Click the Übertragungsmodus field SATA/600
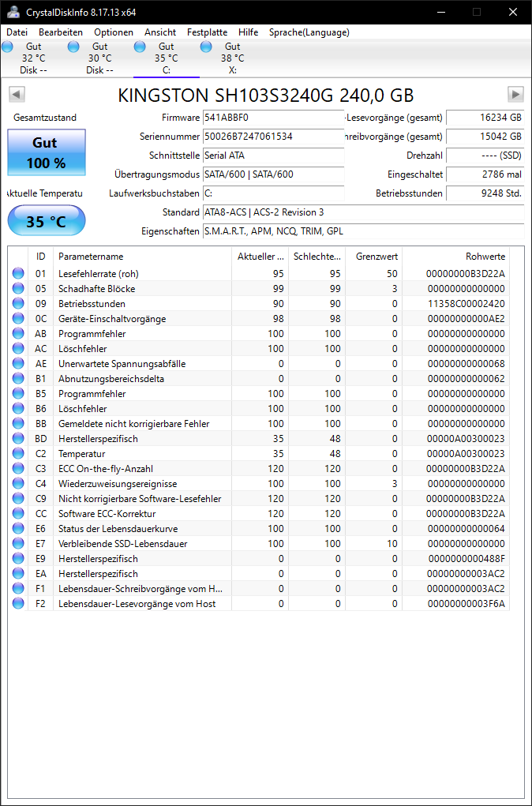532x806 pixels. 273,174
